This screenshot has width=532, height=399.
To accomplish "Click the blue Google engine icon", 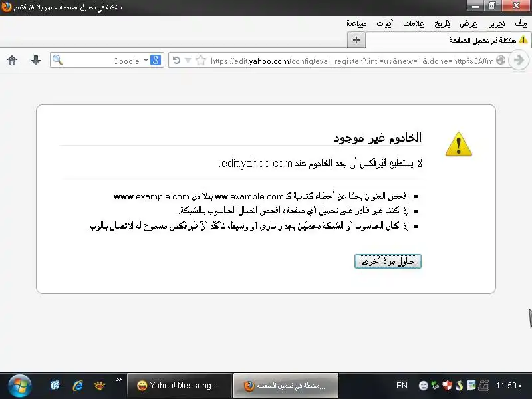I will [156, 60].
